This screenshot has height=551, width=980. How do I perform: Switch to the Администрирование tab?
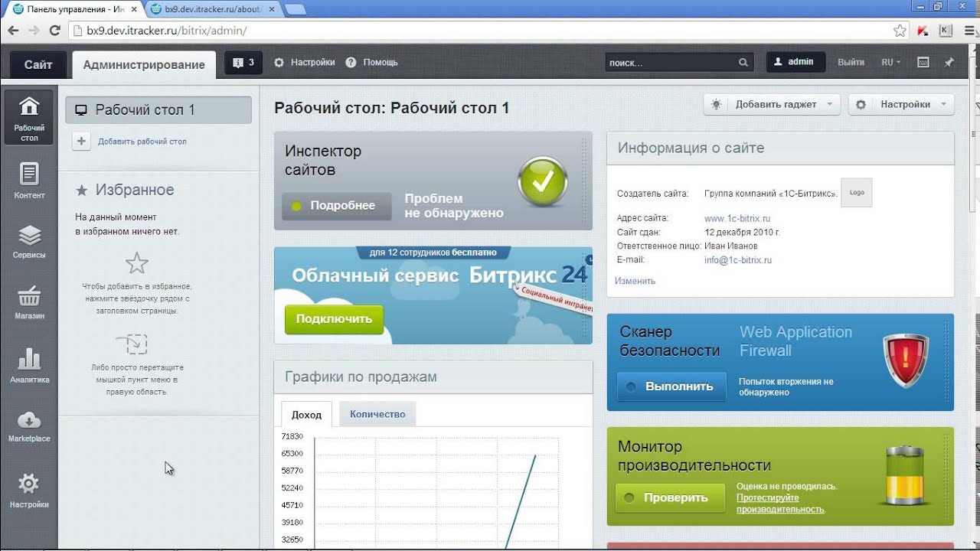[x=144, y=65]
